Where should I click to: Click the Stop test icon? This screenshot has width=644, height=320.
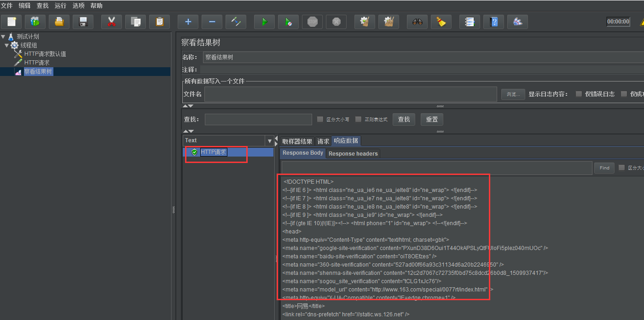coord(312,22)
